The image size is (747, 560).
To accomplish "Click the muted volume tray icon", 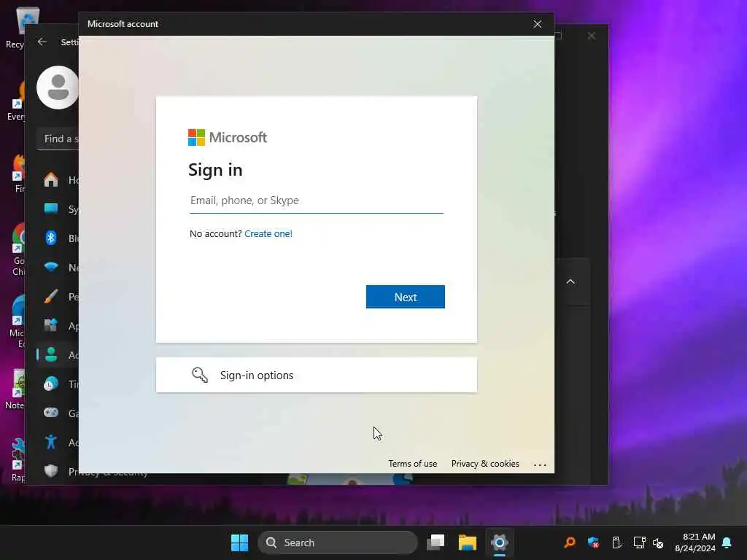I will click(x=659, y=542).
